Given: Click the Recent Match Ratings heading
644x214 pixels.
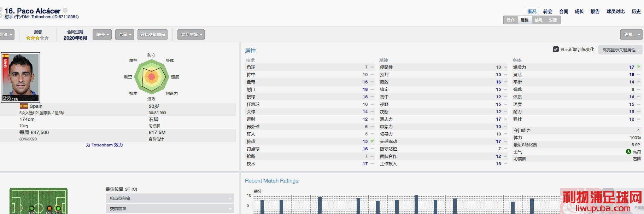Looking at the screenshot, I should tap(271, 181).
